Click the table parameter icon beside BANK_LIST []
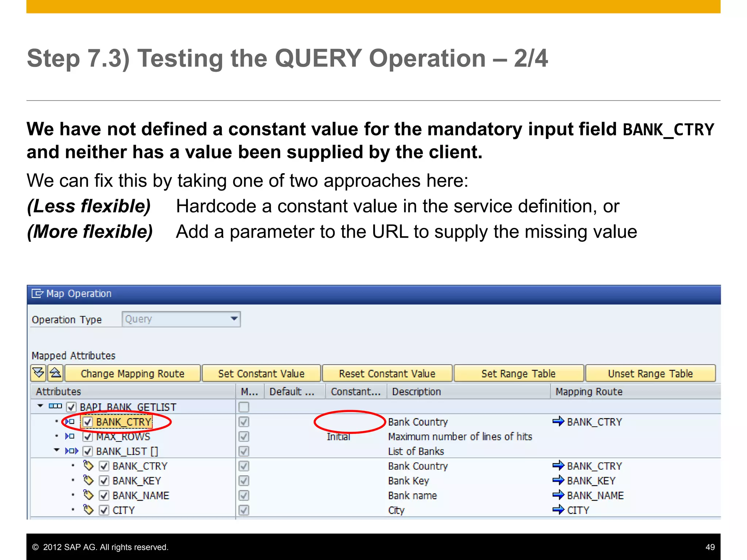Screen dimensions: 747x560 [71, 451]
